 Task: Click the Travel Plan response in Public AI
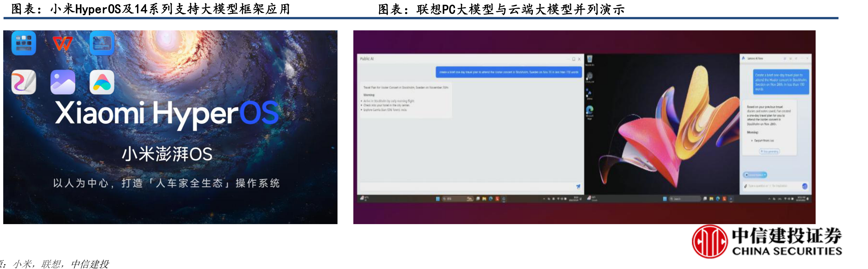tap(406, 100)
